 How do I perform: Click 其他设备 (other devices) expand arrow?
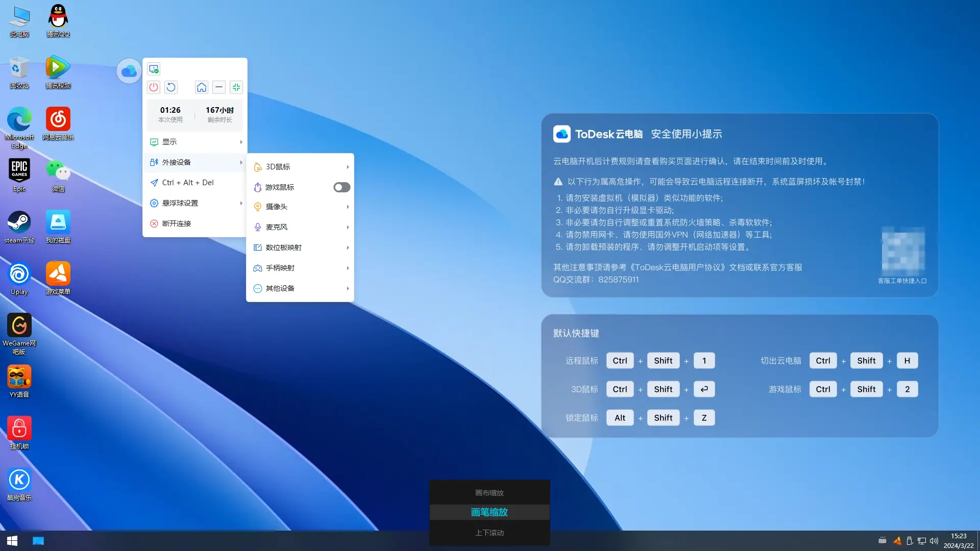click(347, 288)
